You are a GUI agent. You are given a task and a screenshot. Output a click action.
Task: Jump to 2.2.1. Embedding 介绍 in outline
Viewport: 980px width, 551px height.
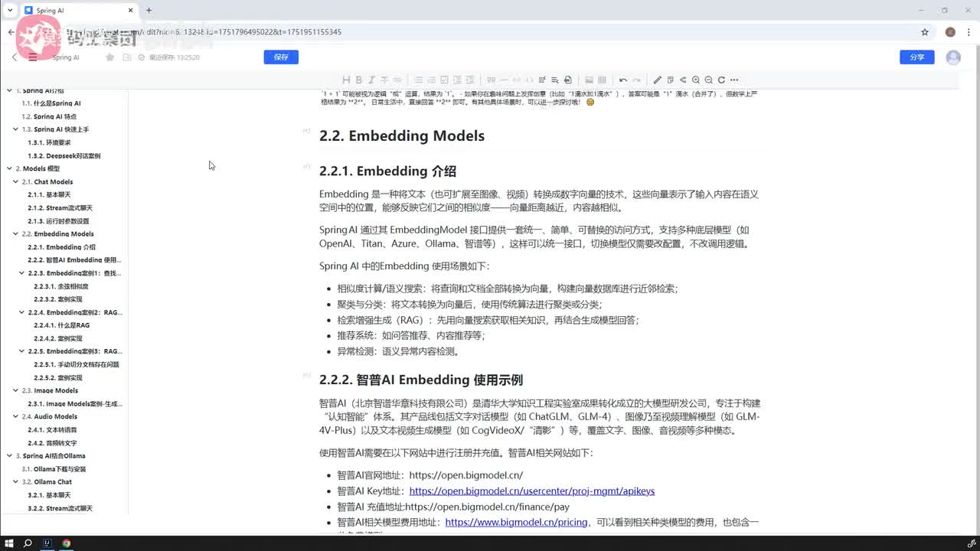click(62, 247)
